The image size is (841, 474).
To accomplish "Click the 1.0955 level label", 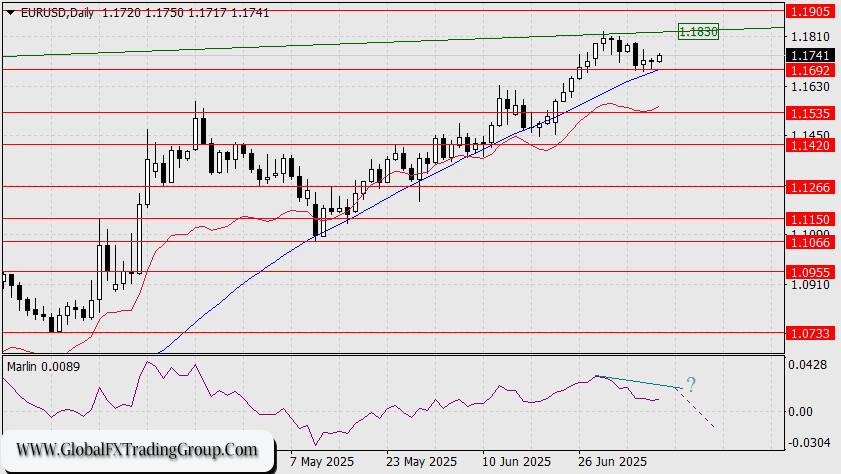I will pos(809,271).
